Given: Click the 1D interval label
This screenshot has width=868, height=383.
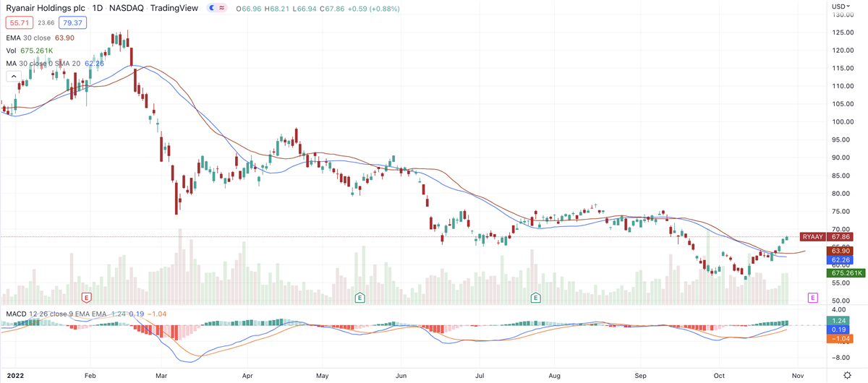Looking at the screenshot, I should pos(98,7).
